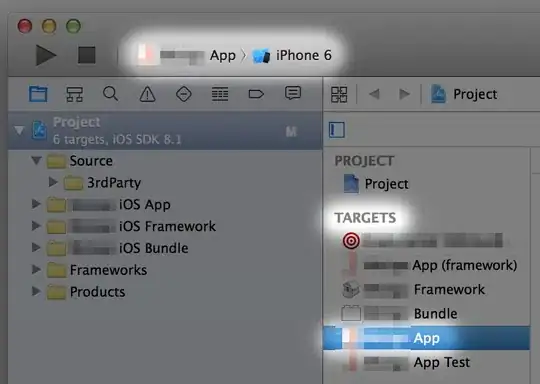Image resolution: width=540 pixels, height=384 pixels.
Task: Expand the iOS Bundle folder
Action: [36, 248]
